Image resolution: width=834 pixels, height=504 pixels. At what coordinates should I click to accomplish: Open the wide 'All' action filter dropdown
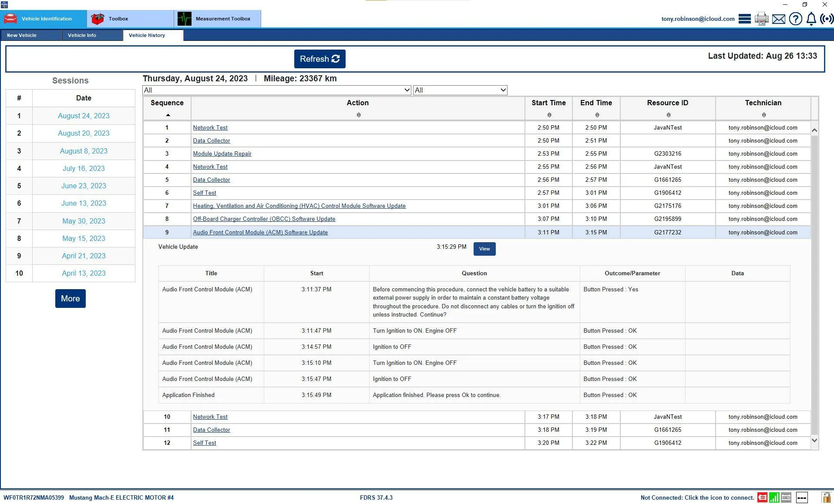click(x=277, y=90)
